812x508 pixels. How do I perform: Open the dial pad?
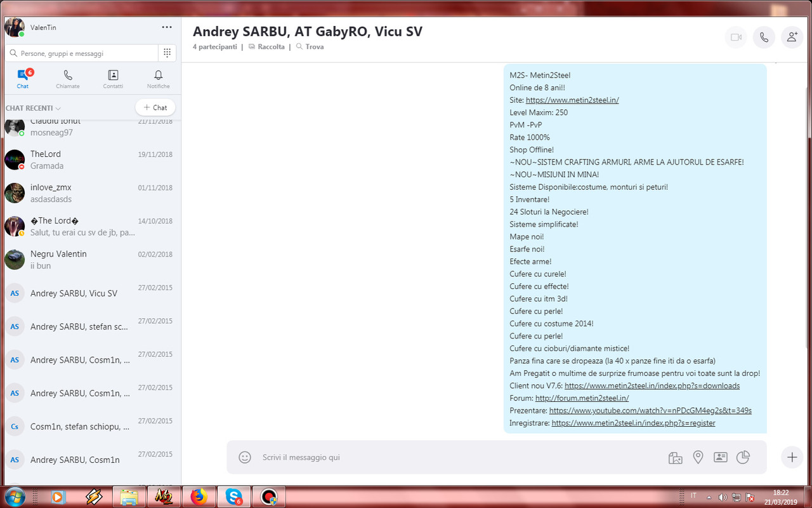[x=167, y=53]
